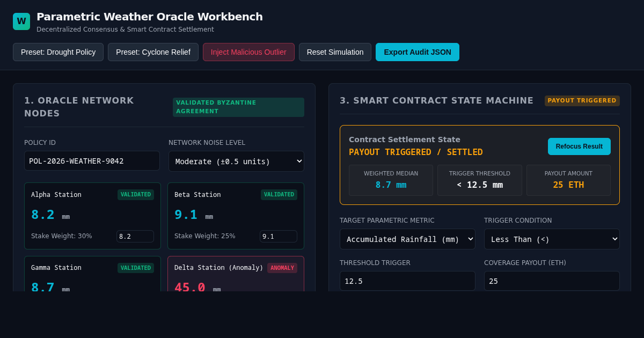Click Stake Weight: 25% label
The width and height of the screenshot is (644, 338).
tap(205, 236)
